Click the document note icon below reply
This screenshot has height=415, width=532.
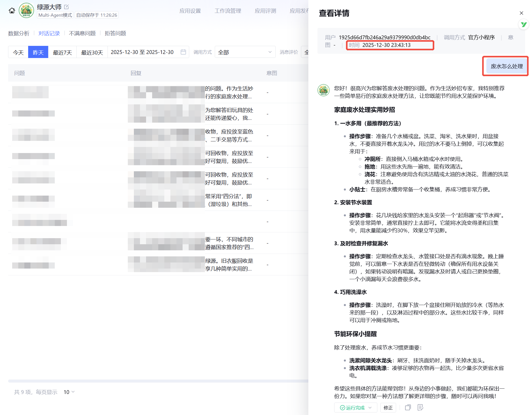coord(420,407)
